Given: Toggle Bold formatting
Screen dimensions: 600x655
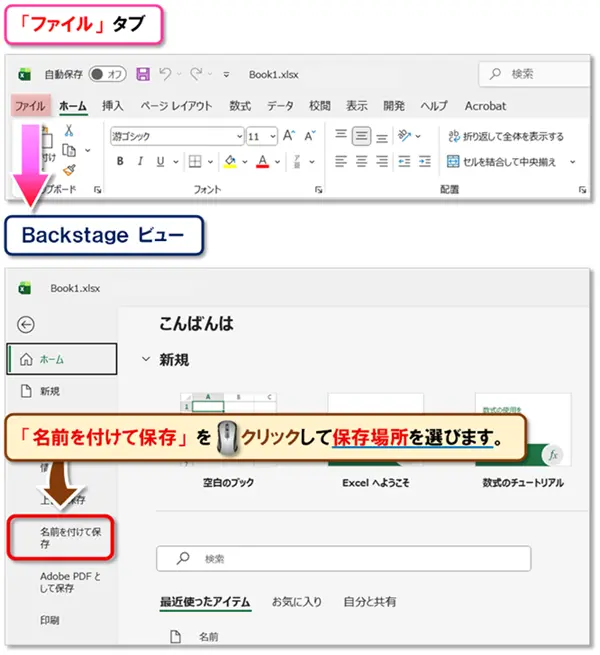Looking at the screenshot, I should [x=120, y=161].
